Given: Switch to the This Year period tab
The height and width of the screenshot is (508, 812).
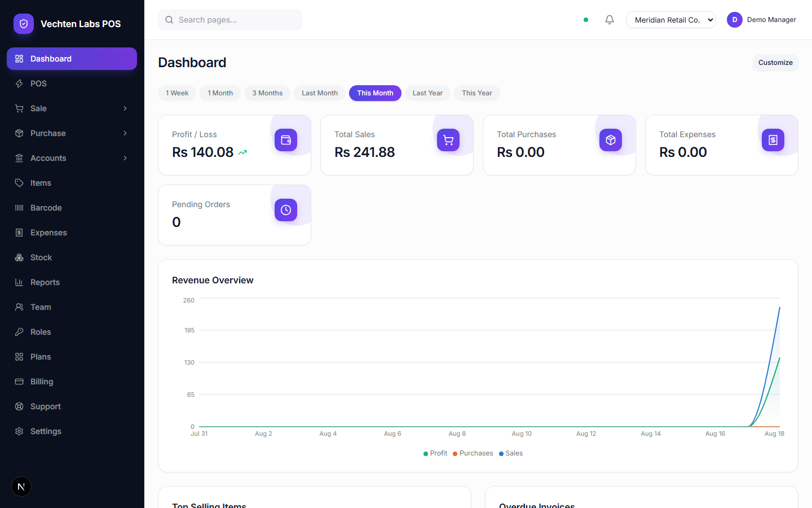Looking at the screenshot, I should pos(477,93).
